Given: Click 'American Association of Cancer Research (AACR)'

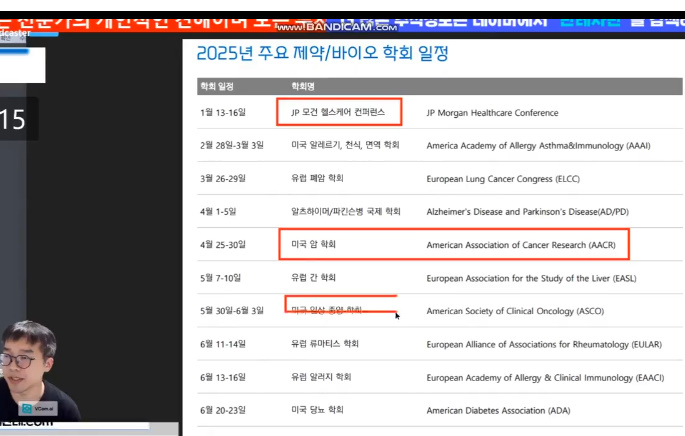Looking at the screenshot, I should [x=521, y=245].
